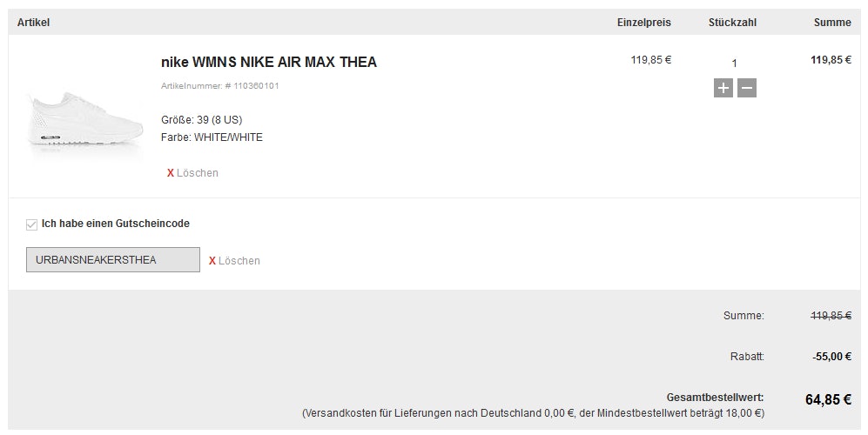Remove the voucher code via Löschen link
Viewport: 868px width, 435px height.
click(239, 261)
